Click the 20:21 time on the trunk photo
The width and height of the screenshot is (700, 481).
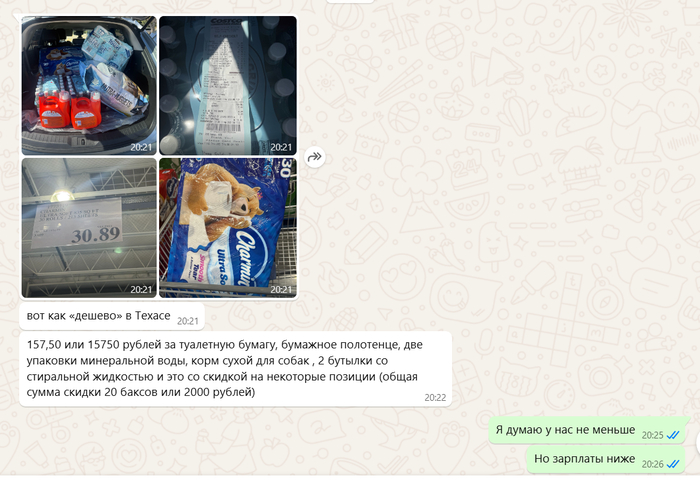tap(141, 147)
